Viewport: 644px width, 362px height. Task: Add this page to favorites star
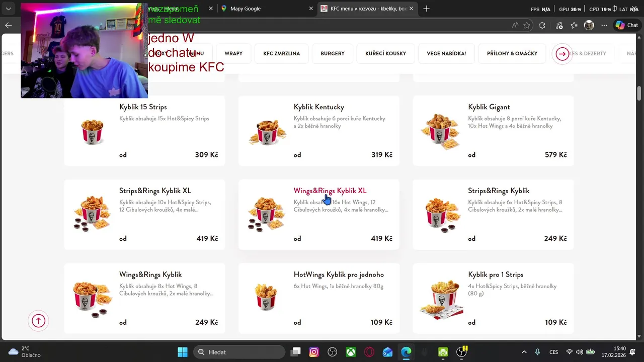click(x=527, y=25)
